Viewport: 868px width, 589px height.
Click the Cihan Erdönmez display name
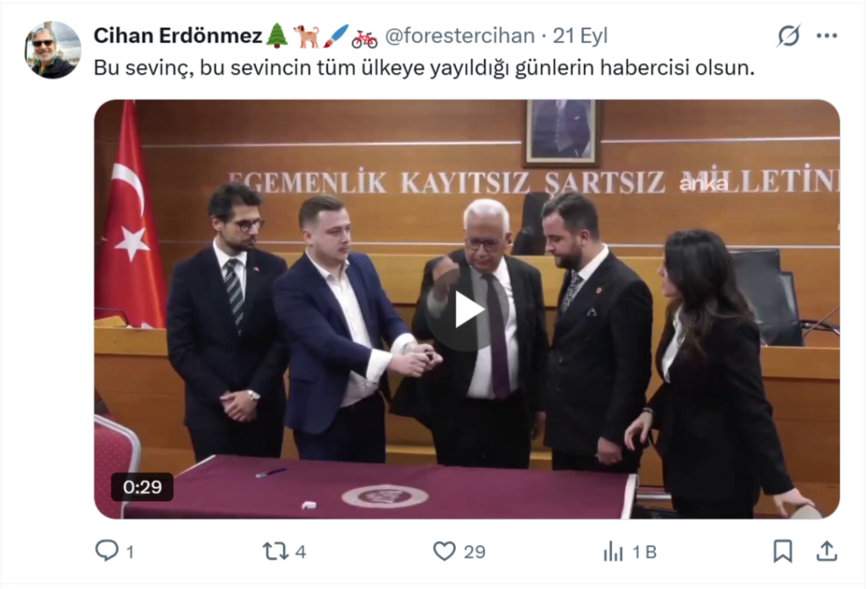(x=177, y=36)
